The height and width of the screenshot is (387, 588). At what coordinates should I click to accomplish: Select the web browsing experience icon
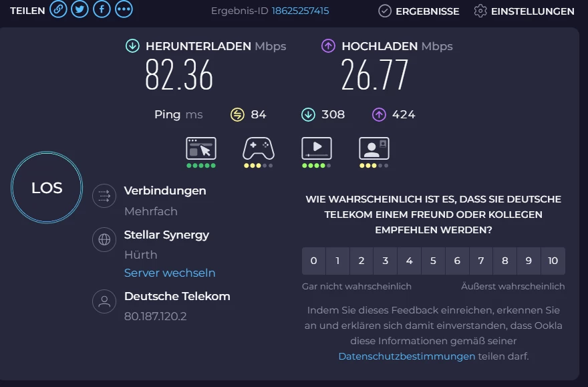[x=201, y=148]
